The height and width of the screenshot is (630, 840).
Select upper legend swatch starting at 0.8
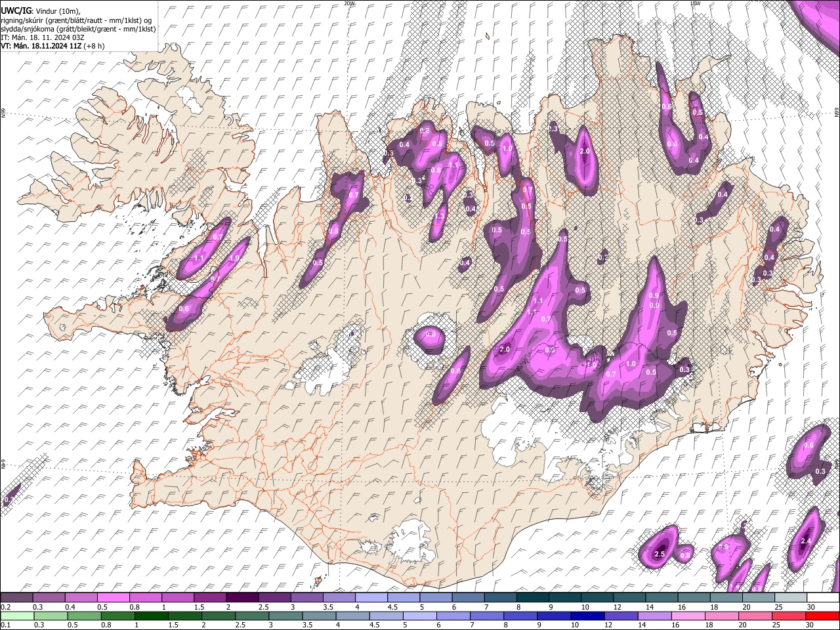pos(145,598)
